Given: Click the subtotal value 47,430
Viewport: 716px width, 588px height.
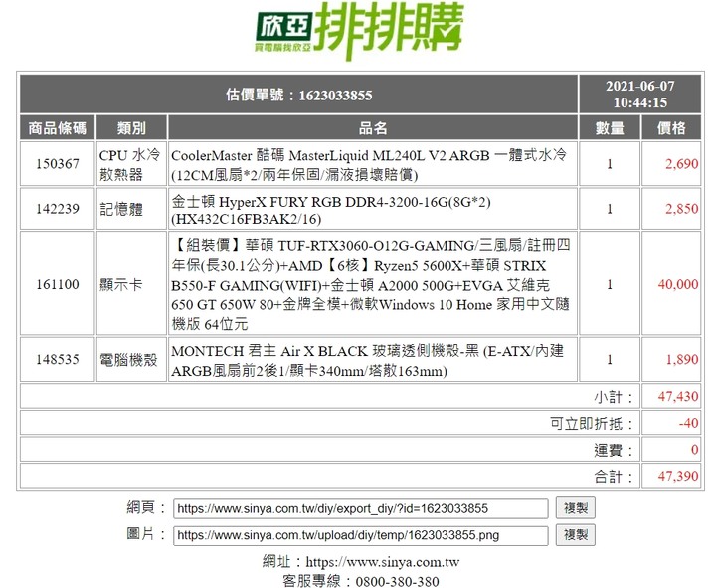Looking at the screenshot, I should click(x=678, y=396).
